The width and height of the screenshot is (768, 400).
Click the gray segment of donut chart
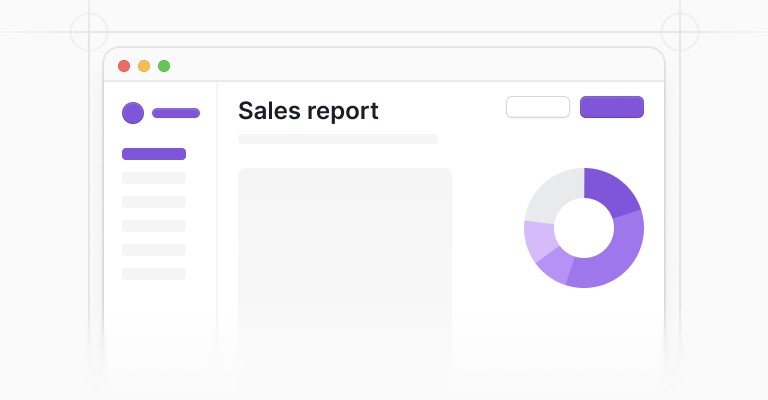point(558,195)
